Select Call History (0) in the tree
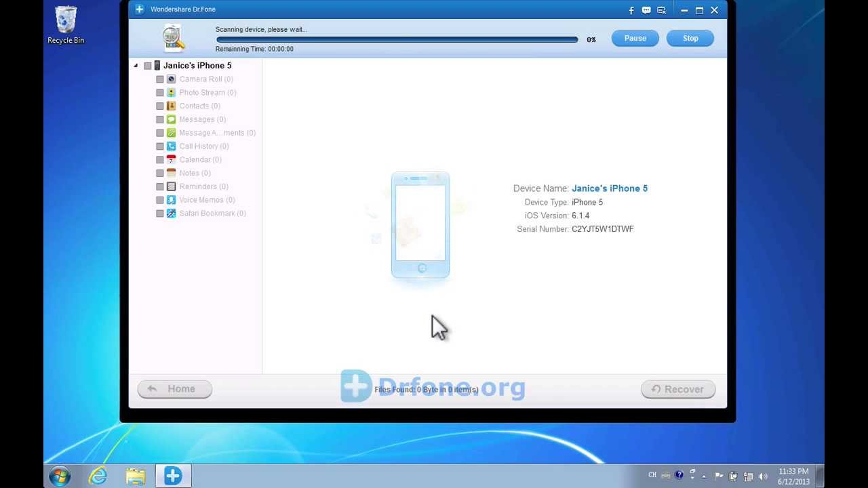 (204, 146)
